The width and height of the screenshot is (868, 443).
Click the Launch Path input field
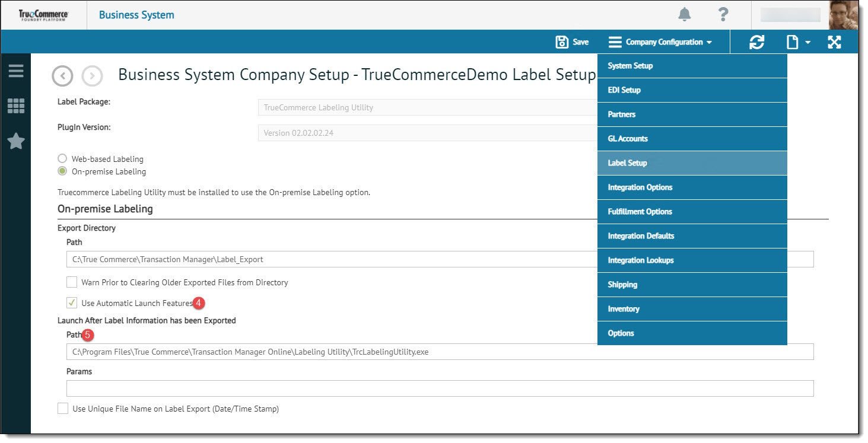pos(440,352)
